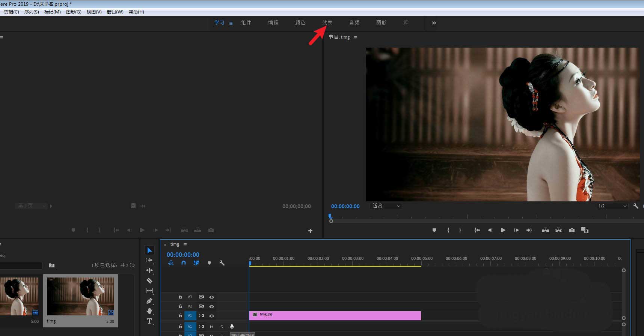The width and height of the screenshot is (644, 336).
Task: Open timeline wrench settings
Action: click(222, 263)
